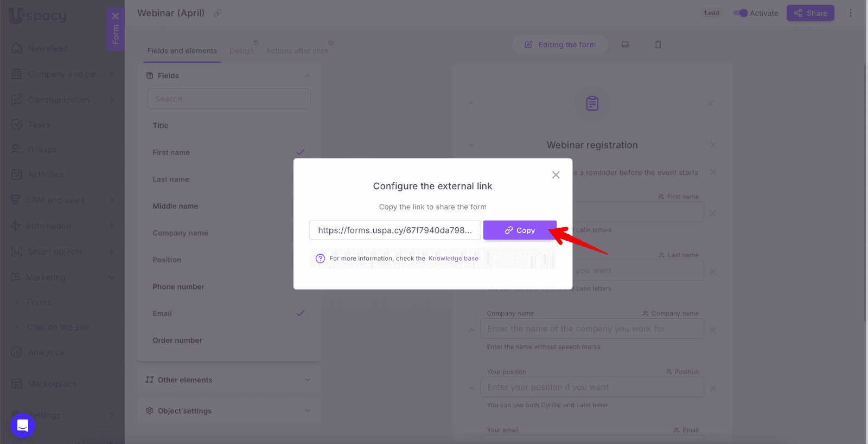Switch to the Design tab
Screen dimensions: 868x444
[x=241, y=51]
